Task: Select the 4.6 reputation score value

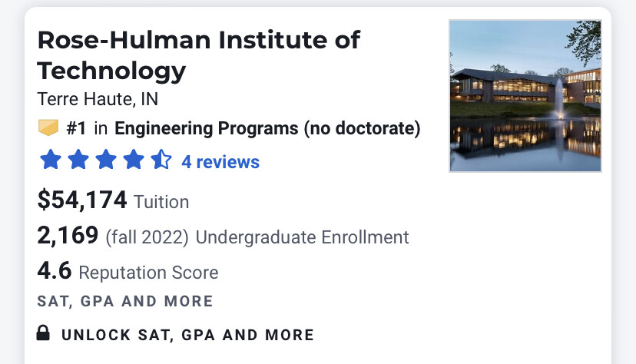Action: click(x=54, y=271)
